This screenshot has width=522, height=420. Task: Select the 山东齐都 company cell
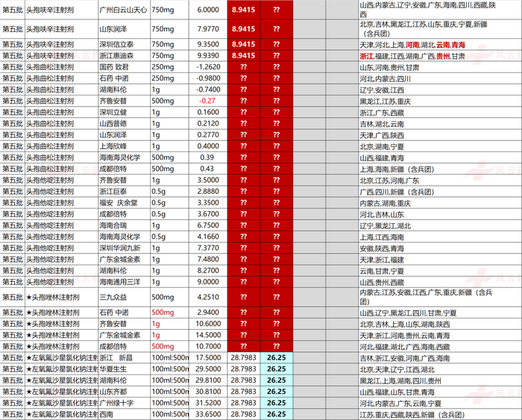click(x=125, y=392)
